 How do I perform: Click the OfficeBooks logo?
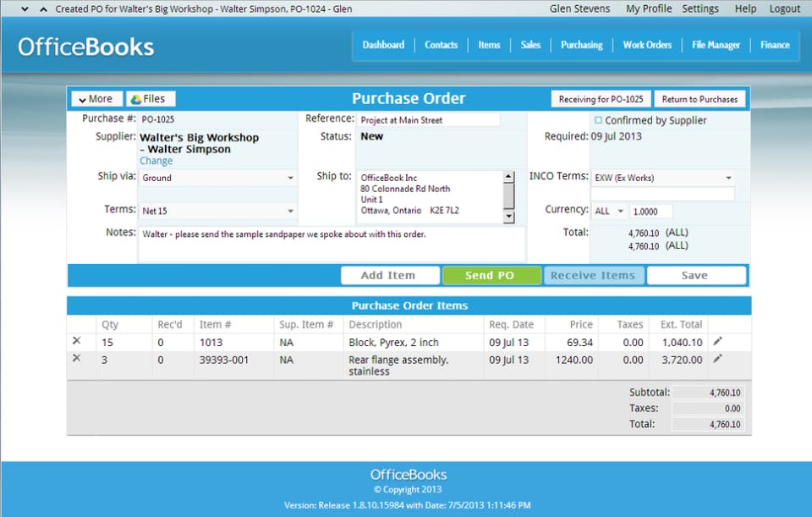point(85,47)
